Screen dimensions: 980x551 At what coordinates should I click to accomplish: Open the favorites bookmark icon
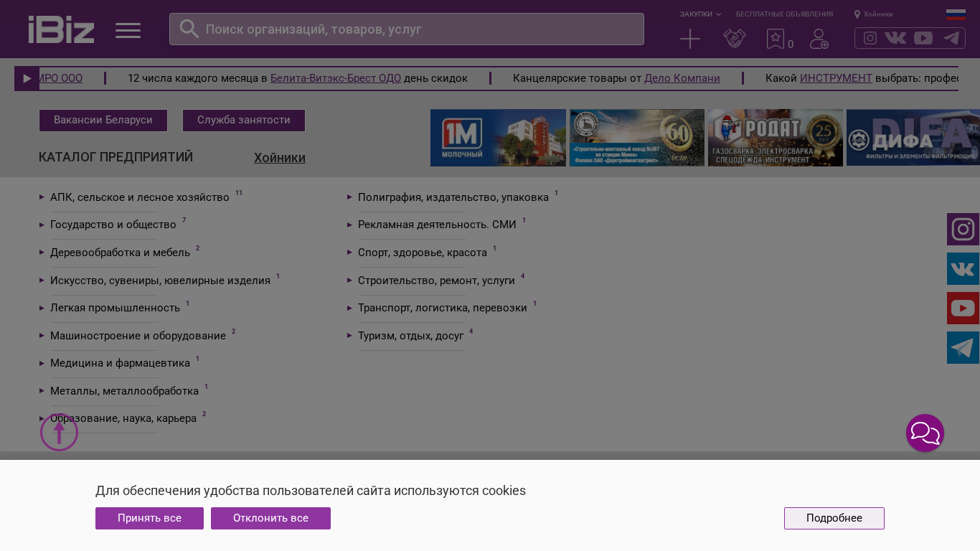pos(776,39)
